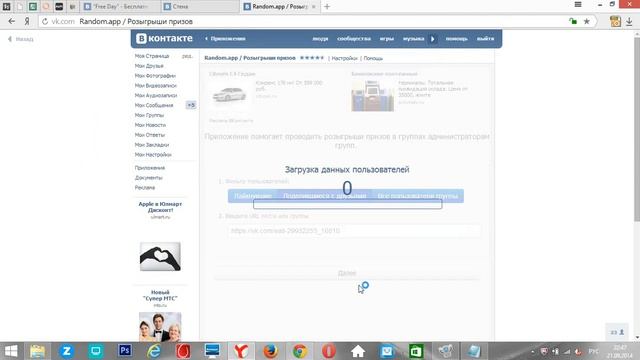
Task: Click the '+5' new messages counter
Action: pyautogui.click(x=191, y=105)
